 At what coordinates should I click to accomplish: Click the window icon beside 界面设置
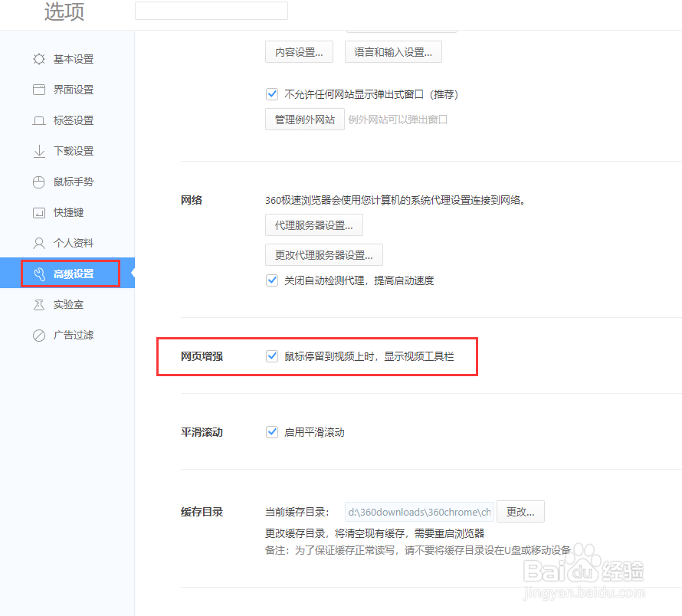[39, 90]
